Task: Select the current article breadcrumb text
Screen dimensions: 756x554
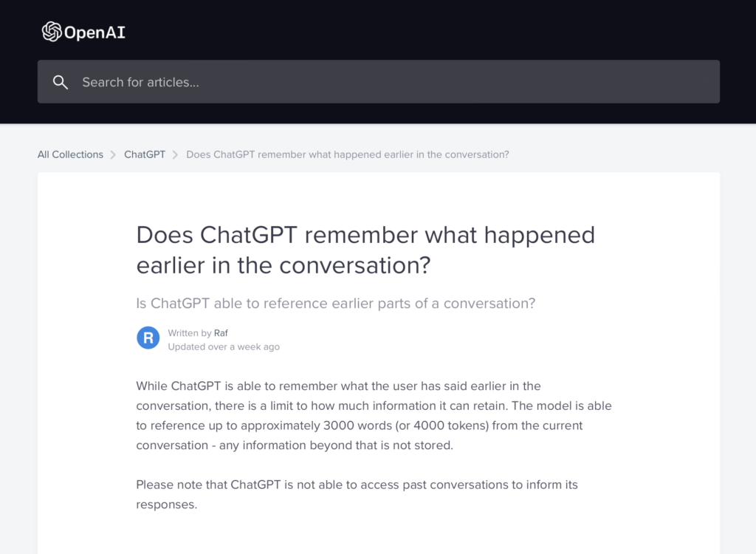Action: (347, 154)
